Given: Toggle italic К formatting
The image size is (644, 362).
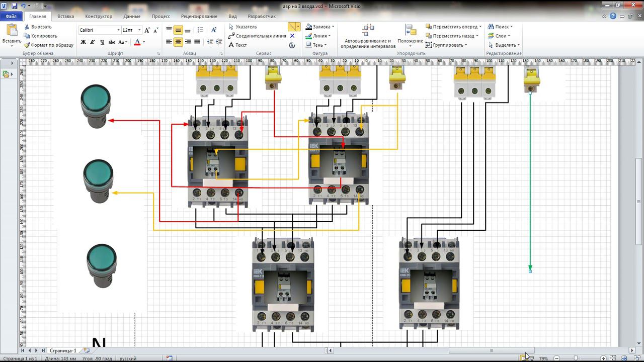Looking at the screenshot, I should tap(93, 42).
